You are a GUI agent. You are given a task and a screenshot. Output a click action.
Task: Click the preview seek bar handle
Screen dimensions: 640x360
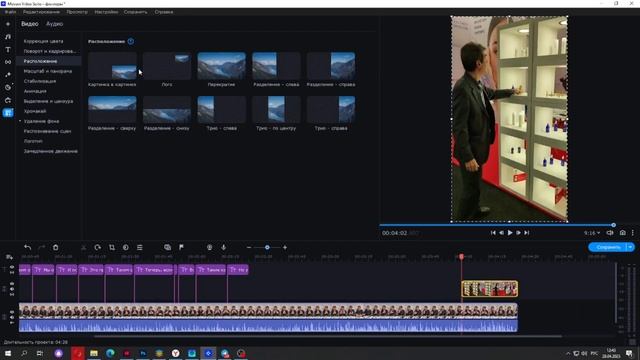pos(613,225)
